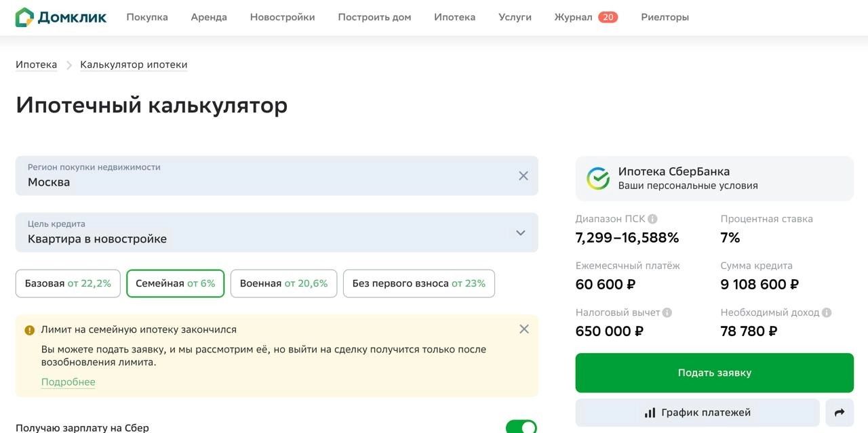This screenshot has width=868, height=433.
Task: Toggle the Получаю зарплату на Сбер switch
Action: (x=521, y=428)
